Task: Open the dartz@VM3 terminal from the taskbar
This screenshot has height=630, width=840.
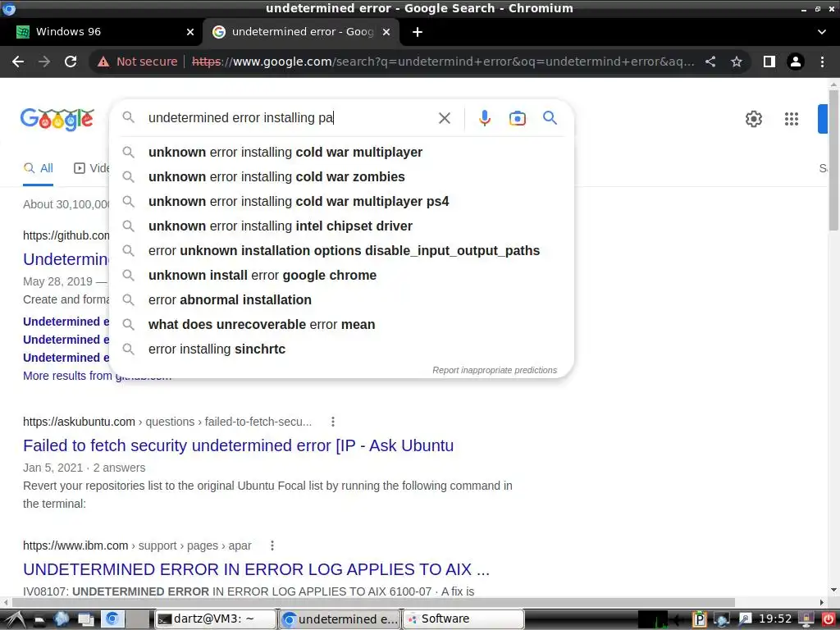Action: (216, 619)
